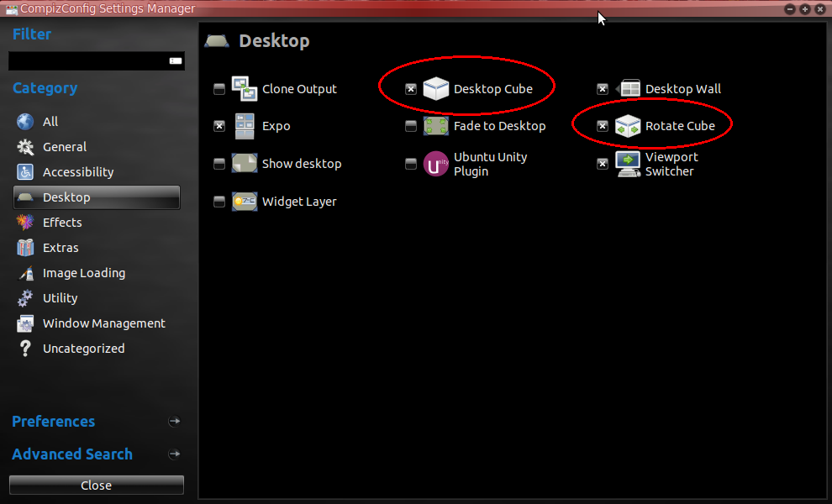Image resolution: width=832 pixels, height=504 pixels.
Task: Click the Expo plugin icon
Action: pos(244,125)
